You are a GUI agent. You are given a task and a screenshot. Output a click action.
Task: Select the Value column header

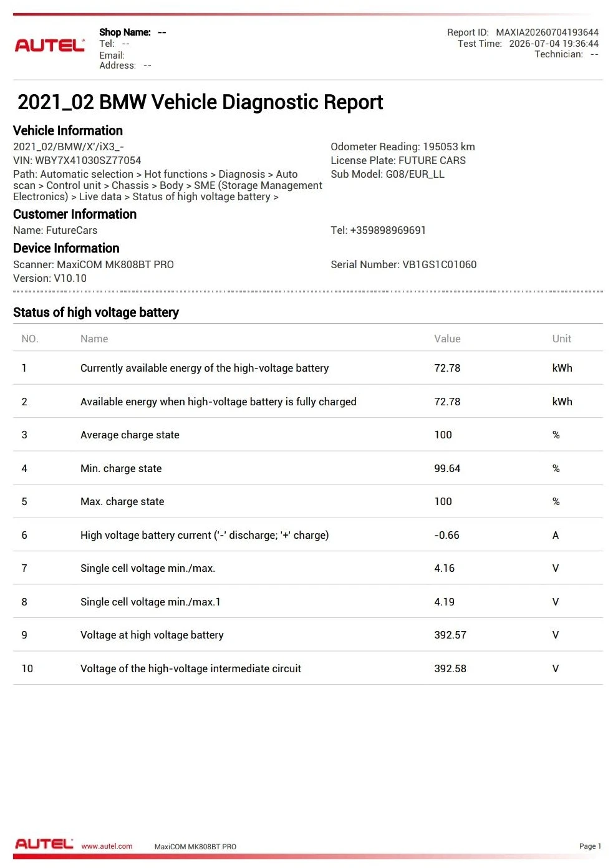pyautogui.click(x=447, y=339)
